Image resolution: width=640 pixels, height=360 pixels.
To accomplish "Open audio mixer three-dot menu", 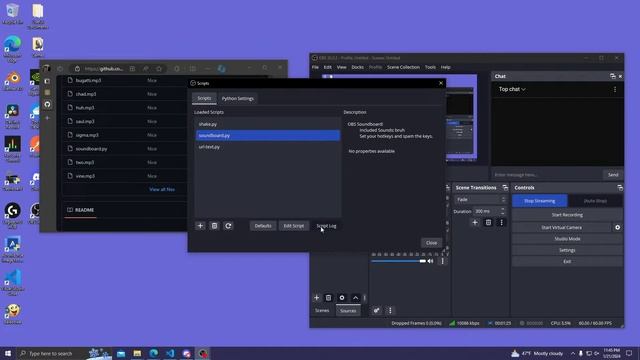I will (x=390, y=311).
